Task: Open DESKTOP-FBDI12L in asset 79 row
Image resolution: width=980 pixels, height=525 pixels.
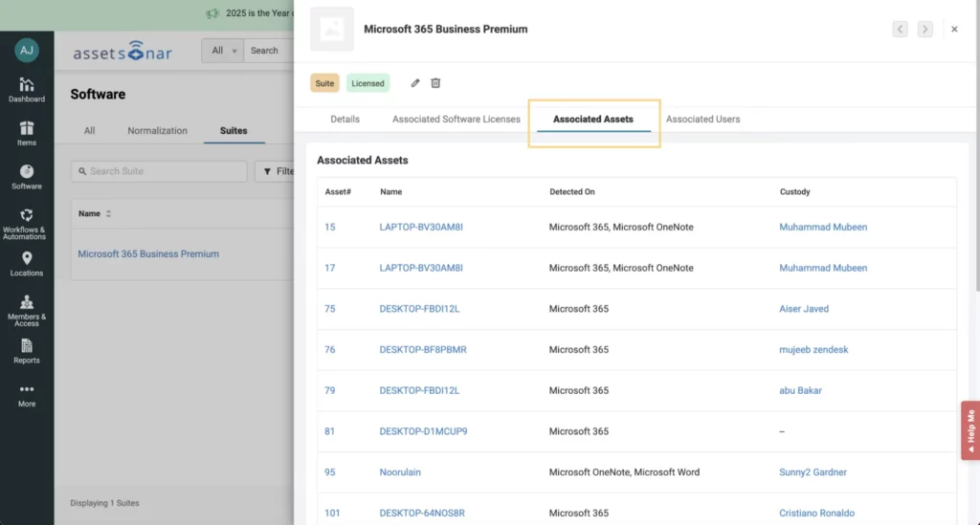Action: pos(419,391)
